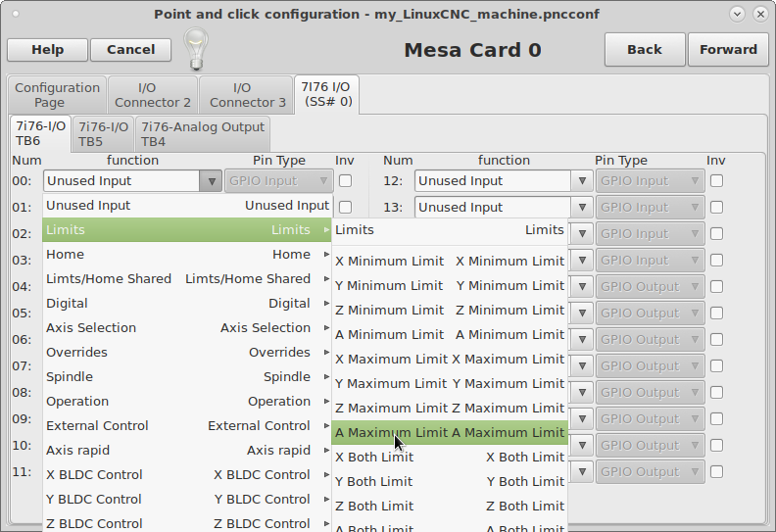The height and width of the screenshot is (532, 776).
Task: Expand the Digital submenu
Action: click(187, 304)
